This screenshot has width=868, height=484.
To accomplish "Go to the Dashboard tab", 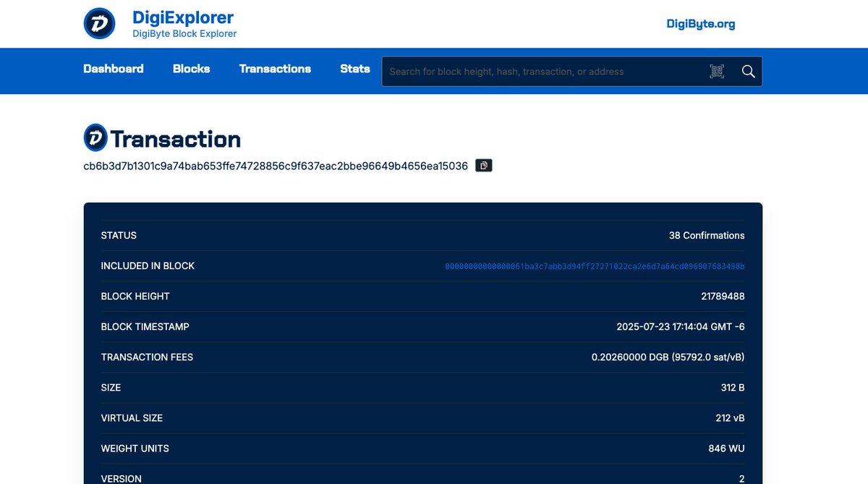I will pyautogui.click(x=114, y=69).
